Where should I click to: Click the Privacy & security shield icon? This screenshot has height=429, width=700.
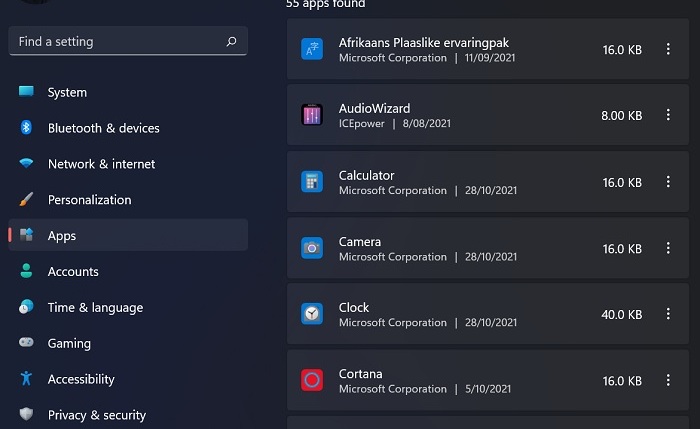click(26, 414)
